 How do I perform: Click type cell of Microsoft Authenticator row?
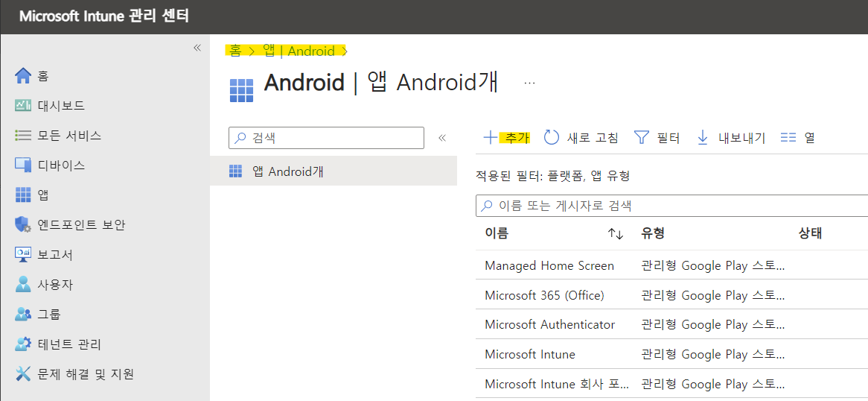point(713,324)
